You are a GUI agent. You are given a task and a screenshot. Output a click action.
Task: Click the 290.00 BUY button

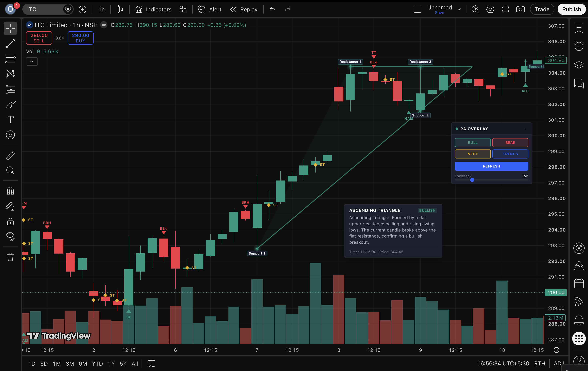81,38
